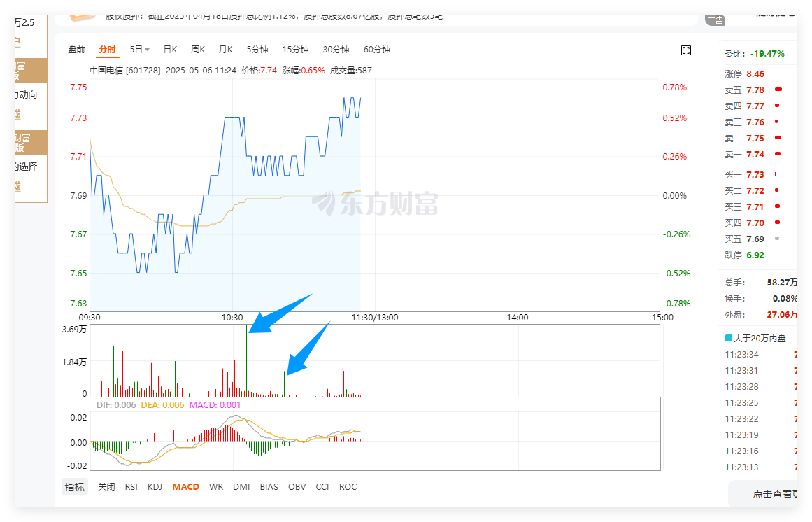Click the 买四 price 7.70

[x=755, y=223]
